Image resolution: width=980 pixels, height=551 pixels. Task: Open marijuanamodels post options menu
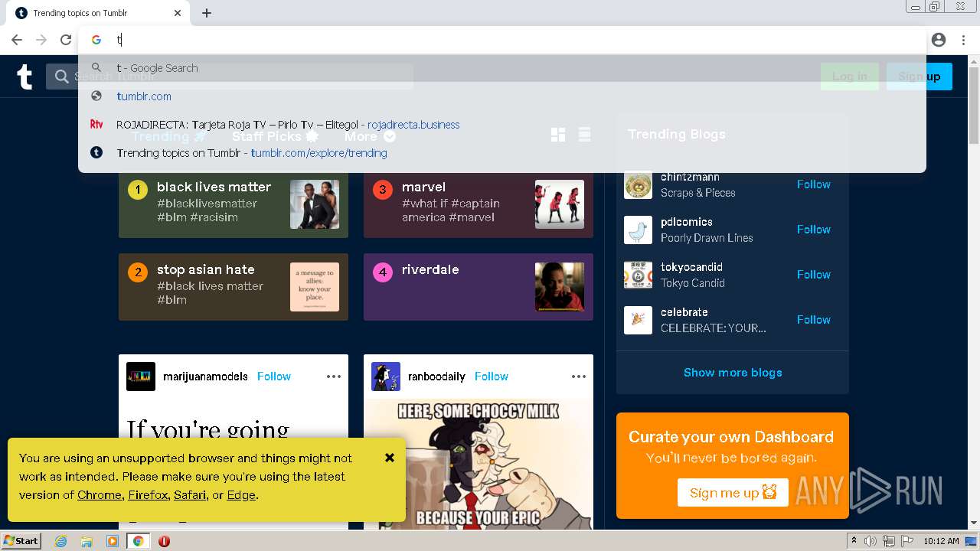click(334, 377)
